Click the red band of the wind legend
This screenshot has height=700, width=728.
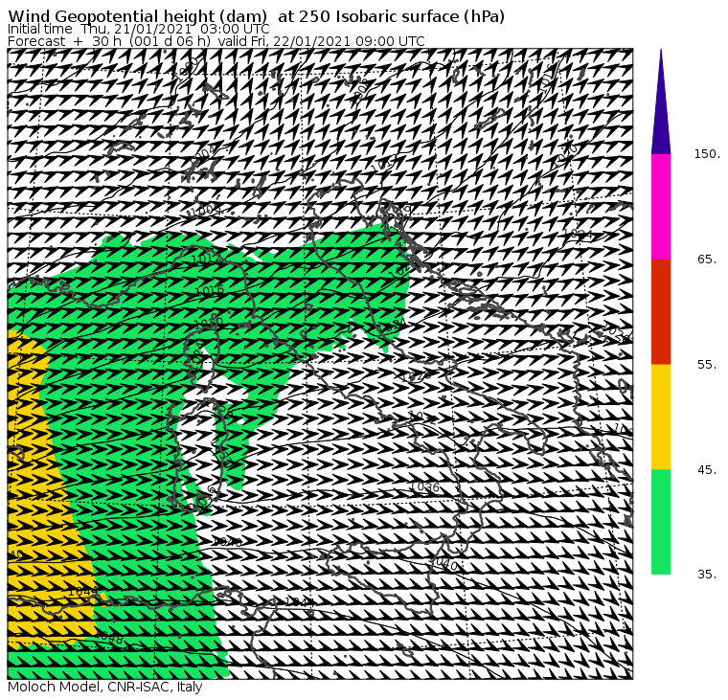[661, 312]
